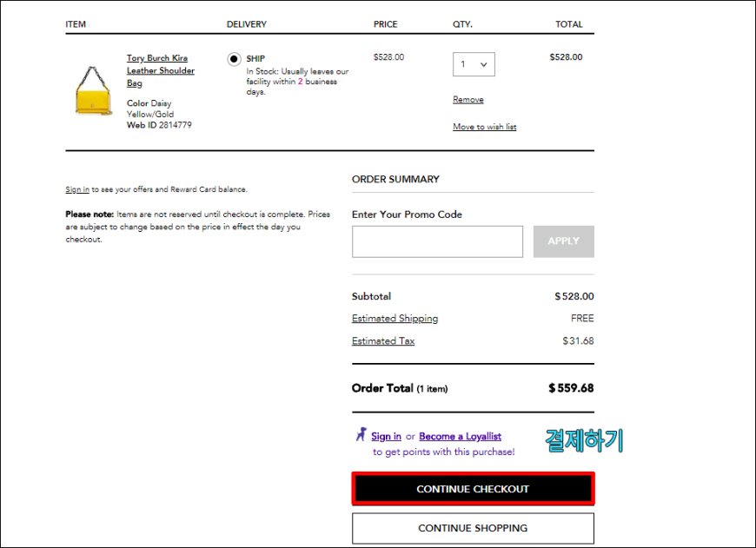Click the ORDER SUMMARY heading
Image resolution: width=756 pixels, height=548 pixels.
tap(395, 179)
